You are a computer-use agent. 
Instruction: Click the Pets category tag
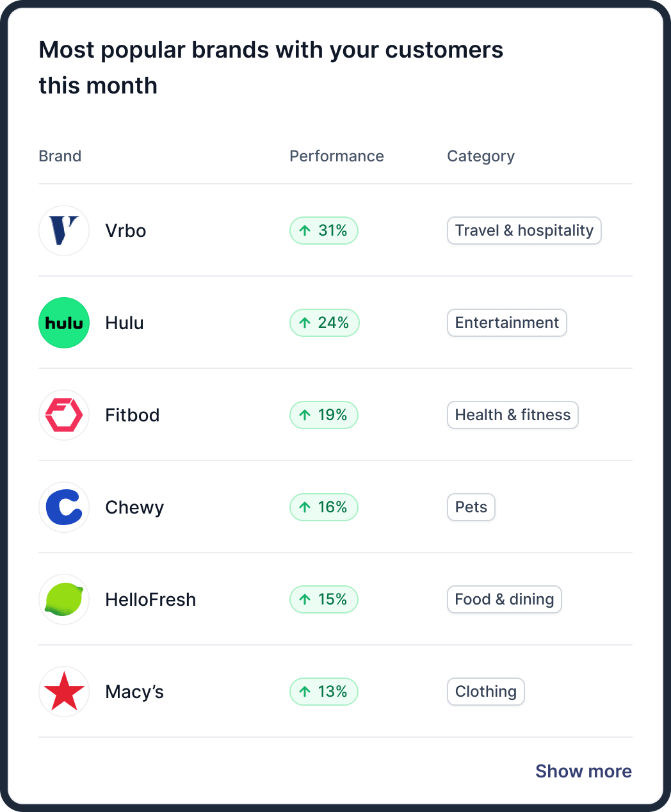471,507
